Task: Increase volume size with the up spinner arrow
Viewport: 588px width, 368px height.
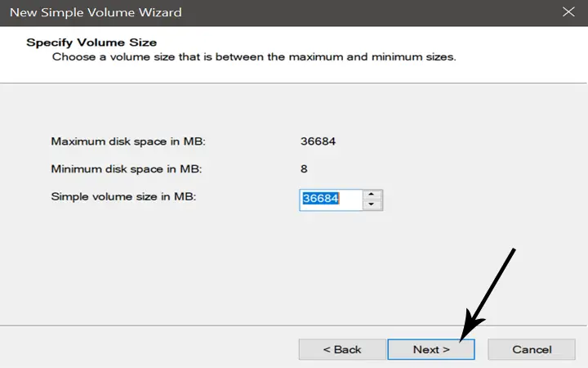Action: click(372, 195)
